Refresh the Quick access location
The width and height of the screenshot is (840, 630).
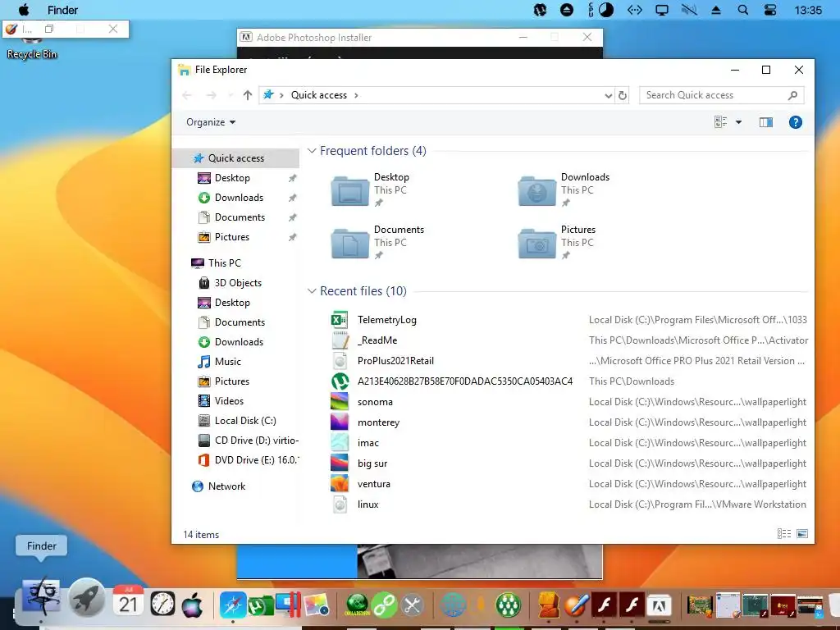[622, 95]
